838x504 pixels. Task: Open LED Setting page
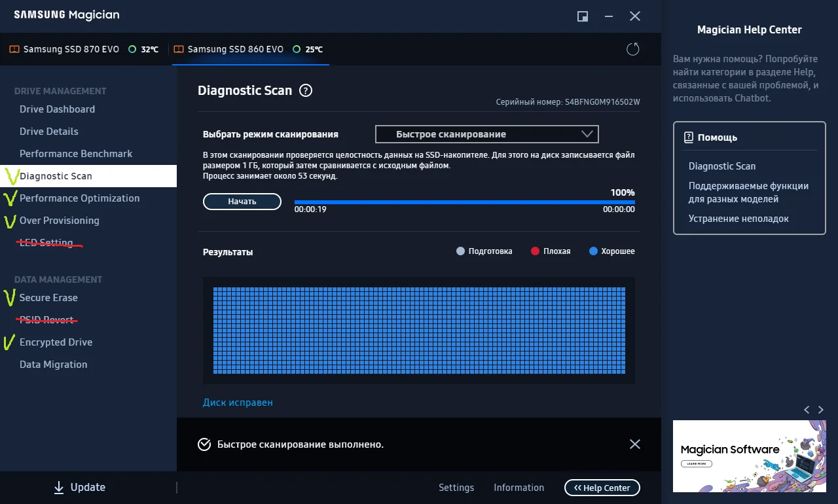click(46, 243)
